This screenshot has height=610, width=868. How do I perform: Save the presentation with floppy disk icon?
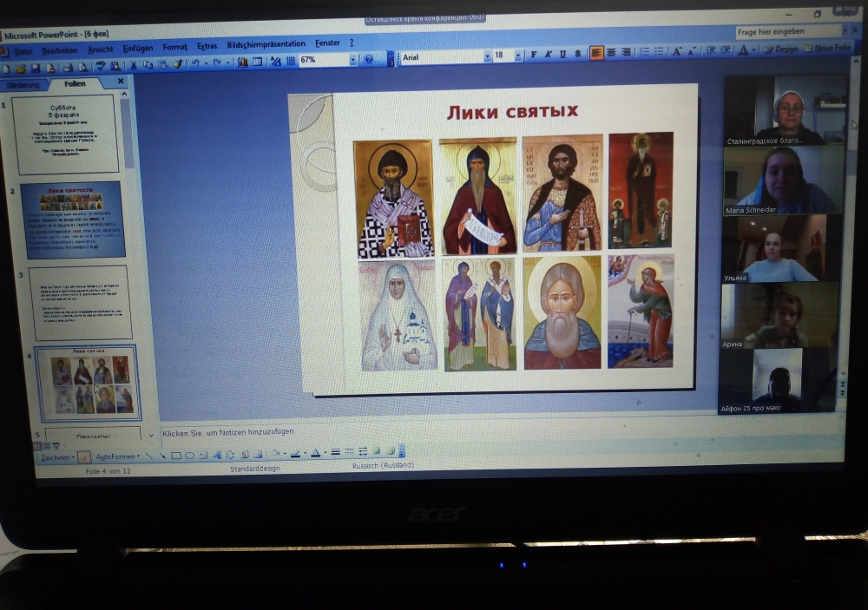click(x=36, y=69)
